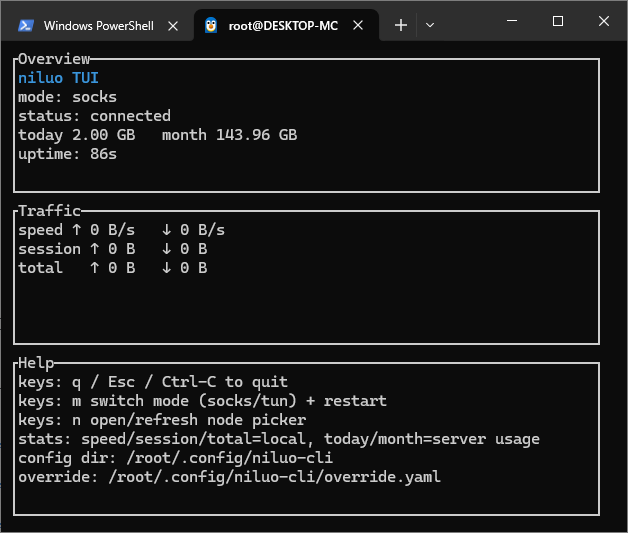This screenshot has height=533, width=628.
Task: Click the override.yaml path line
Action: 229,477
